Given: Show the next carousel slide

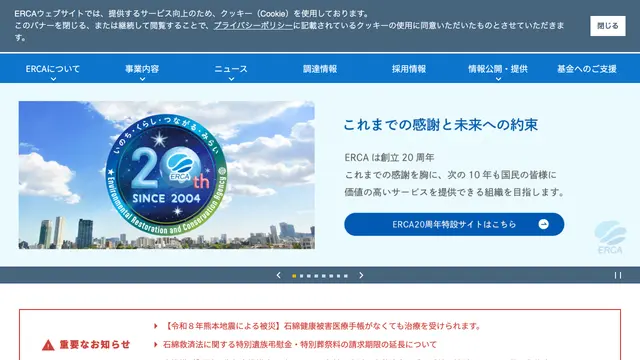Looking at the screenshot, I should click(361, 276).
